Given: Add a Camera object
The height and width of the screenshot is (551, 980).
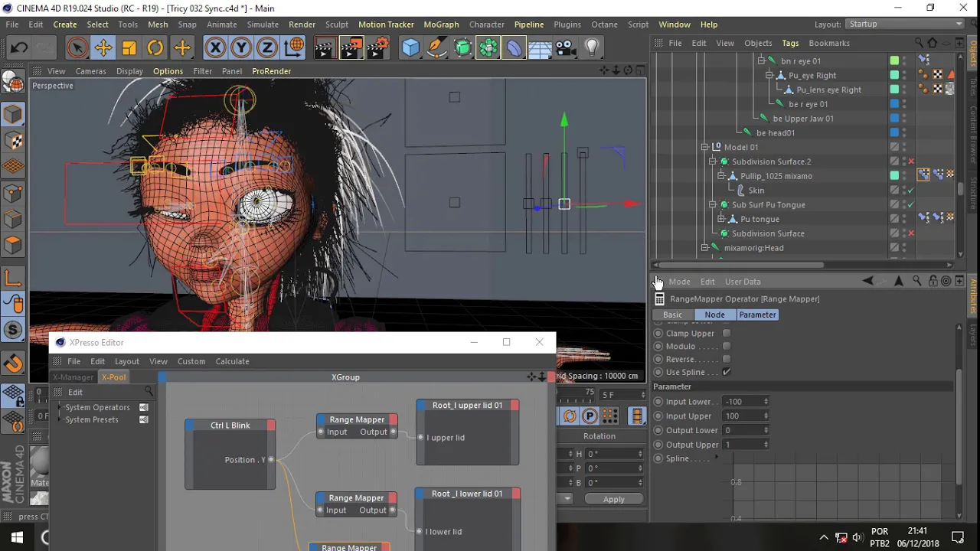Looking at the screenshot, I should tap(566, 48).
